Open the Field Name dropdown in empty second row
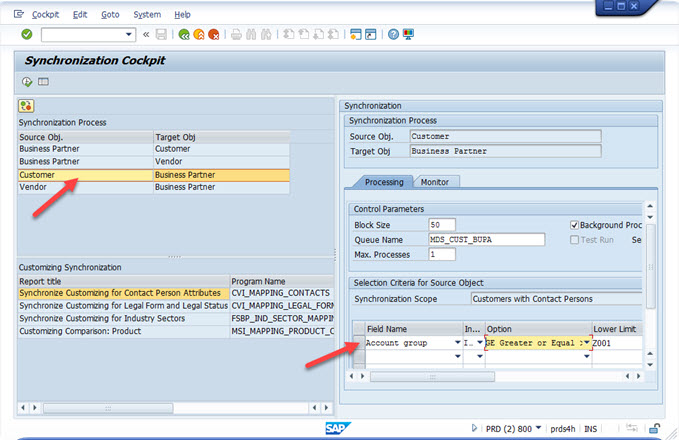679x440 pixels. [x=457, y=356]
